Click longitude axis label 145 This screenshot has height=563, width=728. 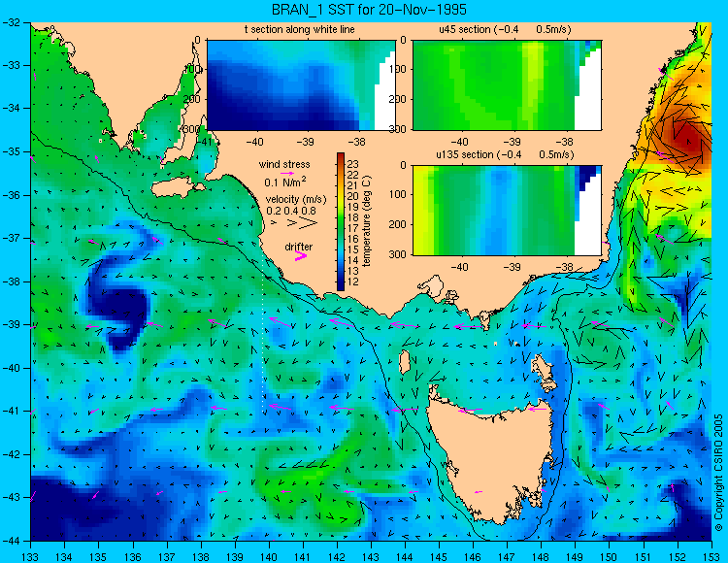439,557
